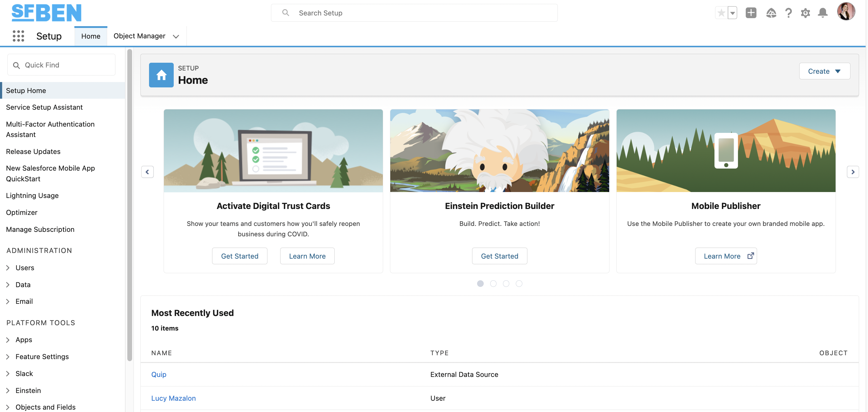Open the App Launcher grid icon
868x412 pixels.
[18, 36]
